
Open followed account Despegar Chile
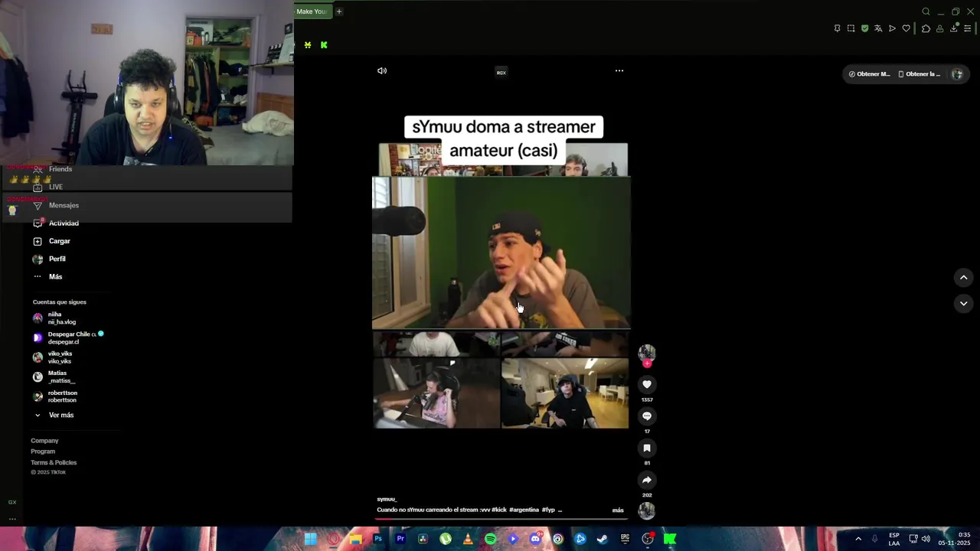67,338
